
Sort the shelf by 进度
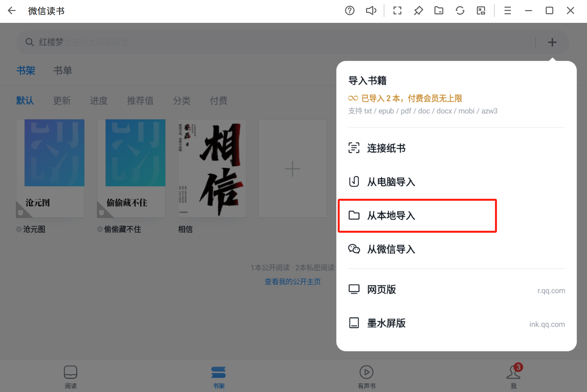[99, 101]
